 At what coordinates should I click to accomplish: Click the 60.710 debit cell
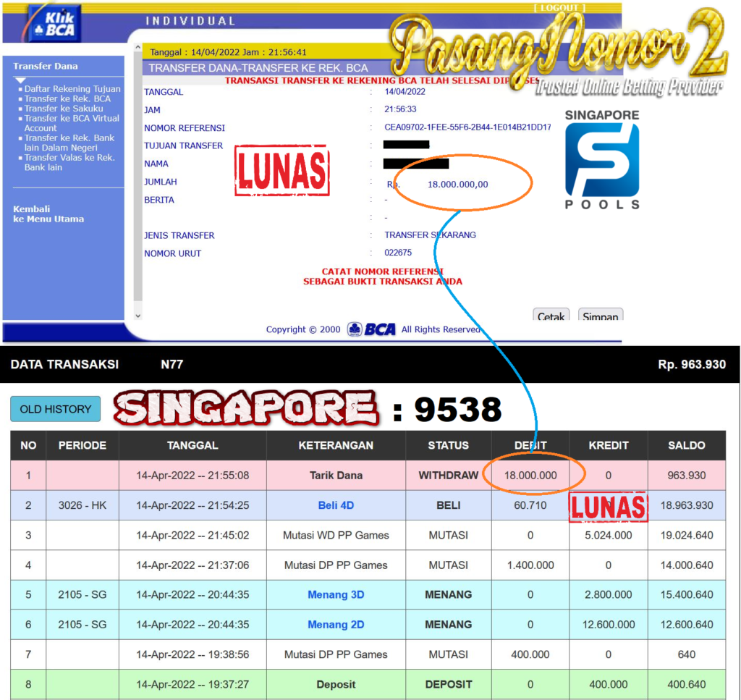pos(530,505)
